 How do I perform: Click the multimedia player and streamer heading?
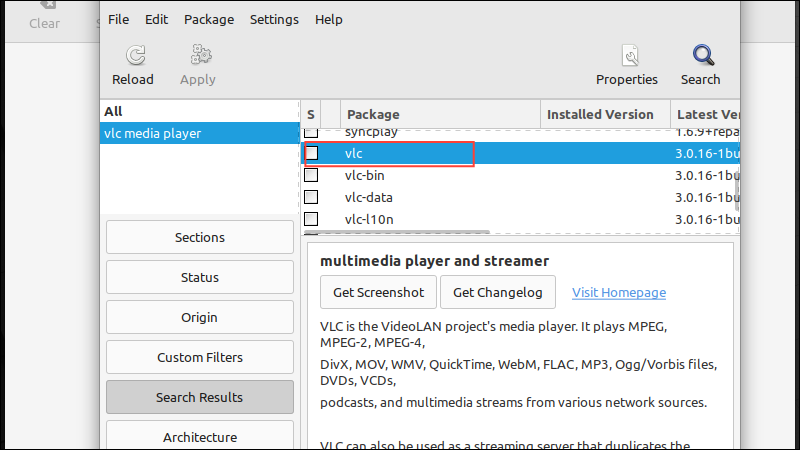coord(434,261)
